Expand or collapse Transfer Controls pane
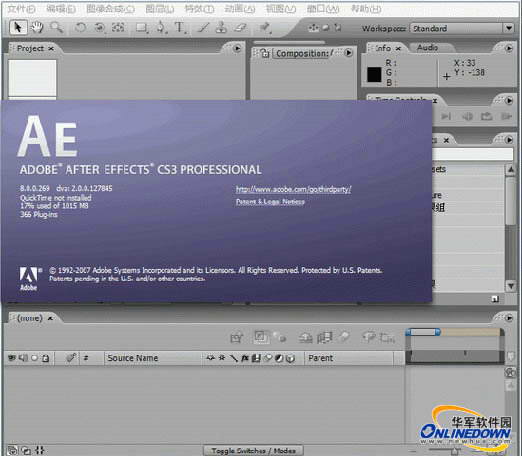The height and width of the screenshot is (456, 522). pyautogui.click(x=26, y=450)
